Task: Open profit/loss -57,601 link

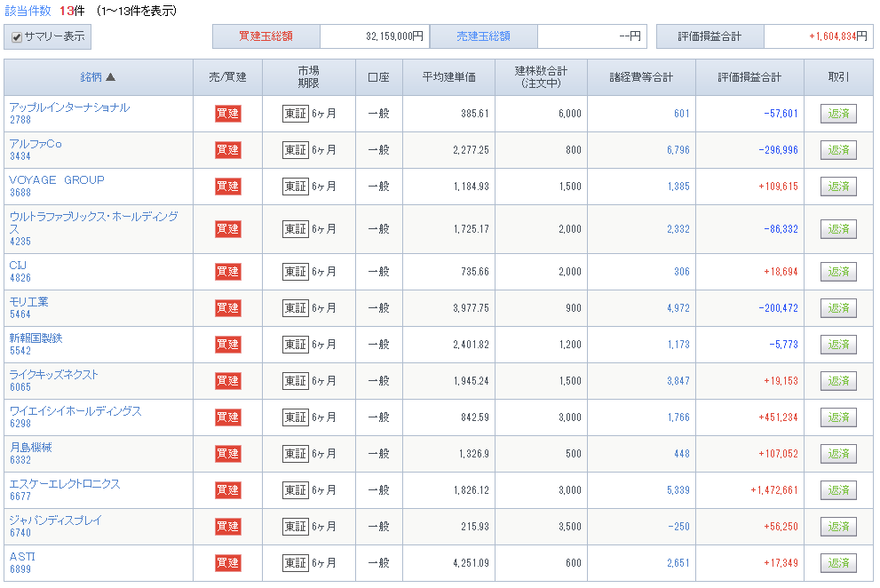Action: 781,114
